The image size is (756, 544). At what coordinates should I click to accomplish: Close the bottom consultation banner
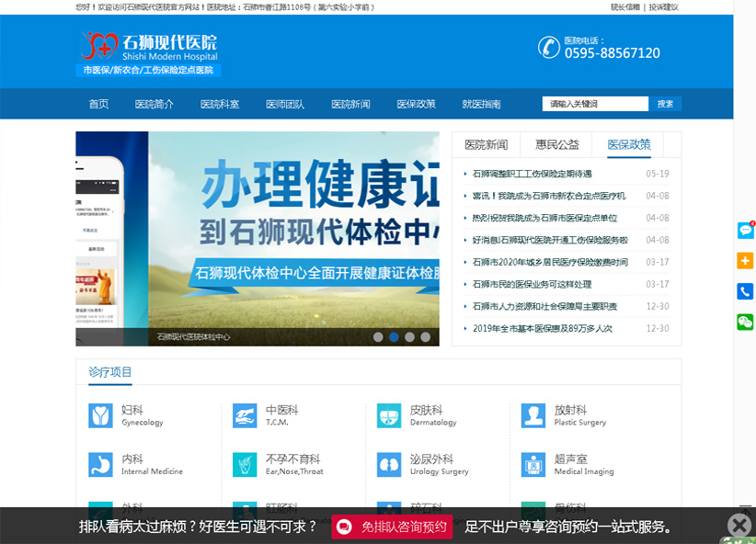739,525
